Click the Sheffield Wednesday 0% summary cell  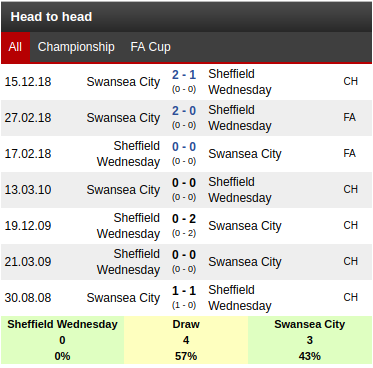tap(62, 340)
